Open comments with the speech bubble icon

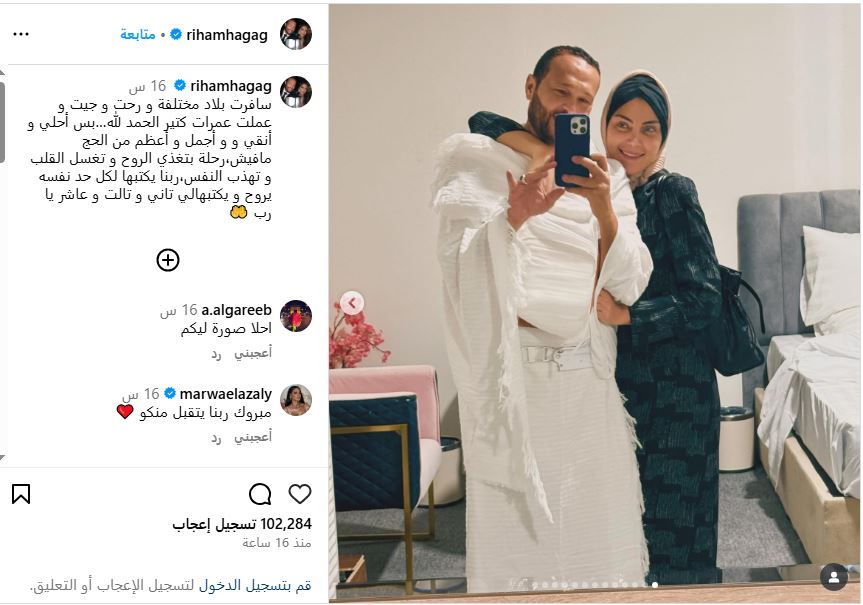(260, 494)
